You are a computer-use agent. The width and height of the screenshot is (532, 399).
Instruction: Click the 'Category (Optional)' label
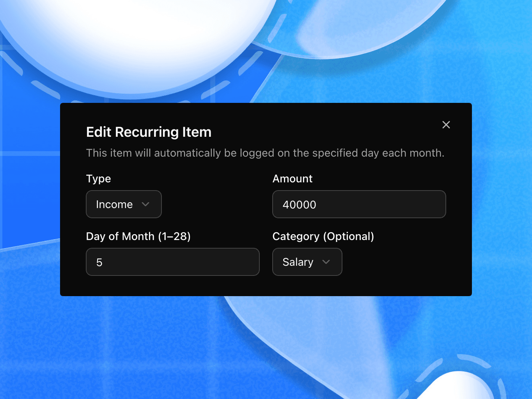pyautogui.click(x=323, y=237)
